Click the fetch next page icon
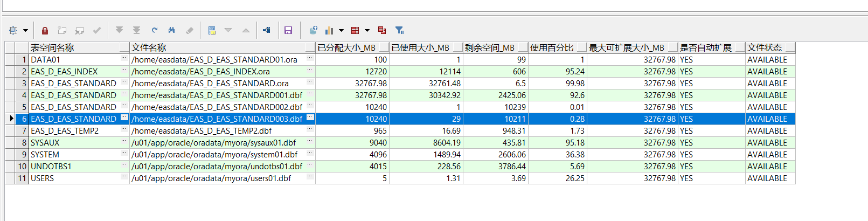This screenshot has height=221, width=868. click(x=120, y=31)
